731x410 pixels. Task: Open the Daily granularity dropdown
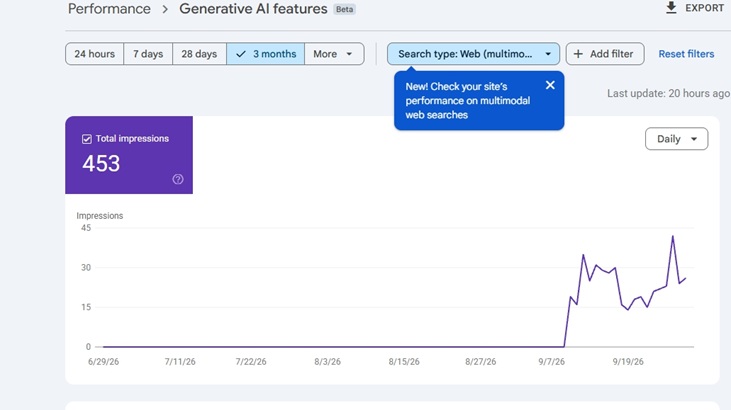point(676,139)
